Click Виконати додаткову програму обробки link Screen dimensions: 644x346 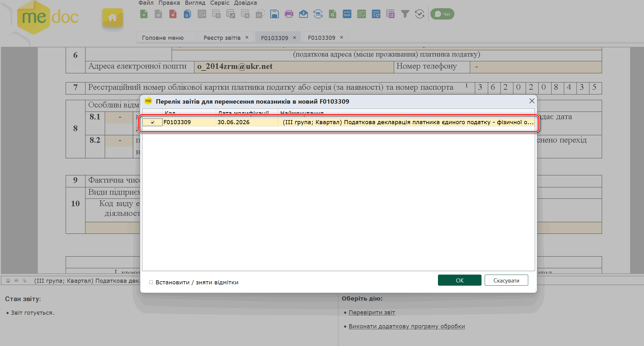point(406,326)
